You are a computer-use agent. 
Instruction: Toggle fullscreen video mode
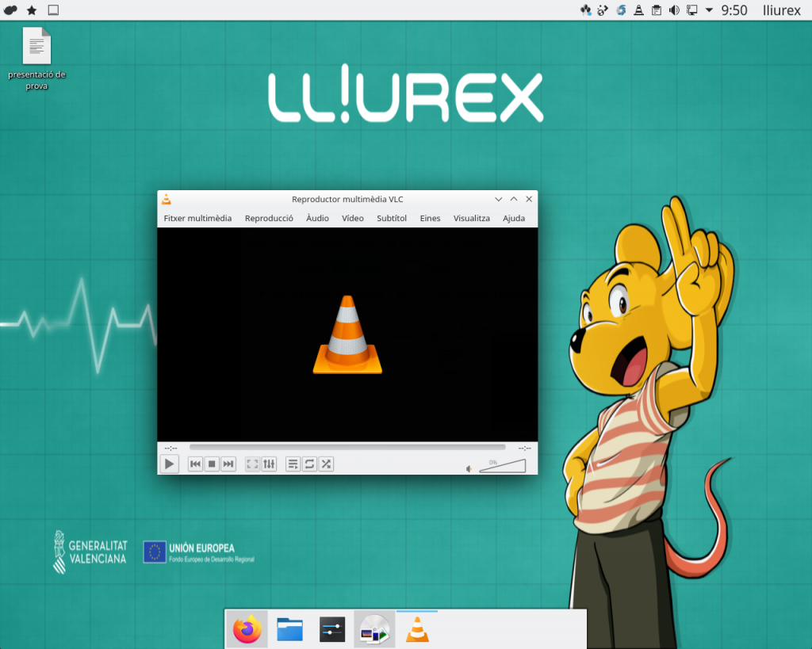pos(252,464)
